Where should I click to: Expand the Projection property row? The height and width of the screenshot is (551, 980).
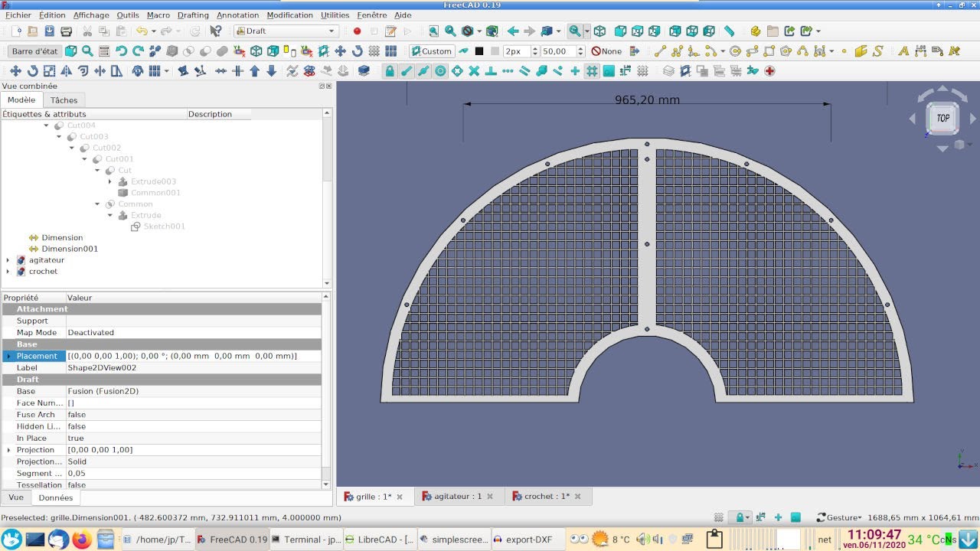[x=9, y=450]
